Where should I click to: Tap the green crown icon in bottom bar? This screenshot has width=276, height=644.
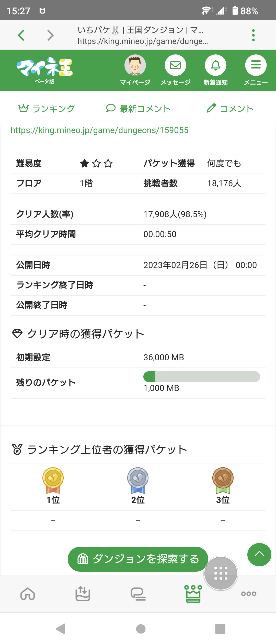(x=193, y=593)
